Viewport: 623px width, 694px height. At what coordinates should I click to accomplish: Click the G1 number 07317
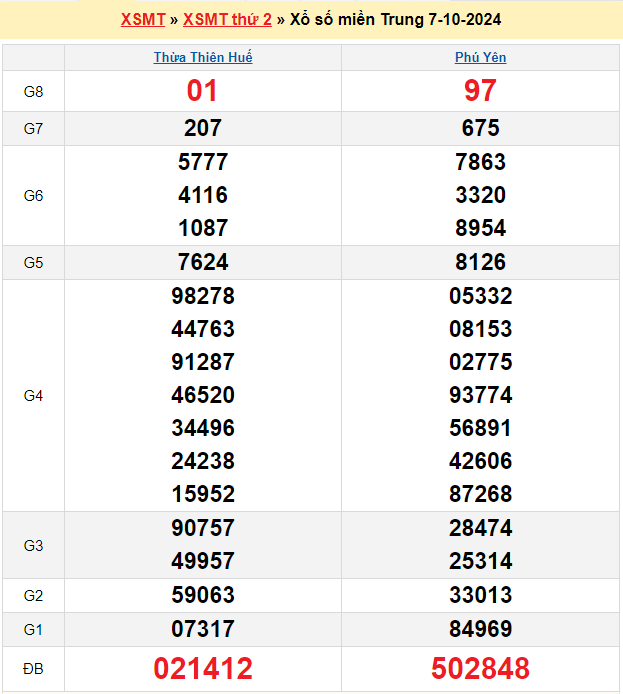click(x=202, y=629)
